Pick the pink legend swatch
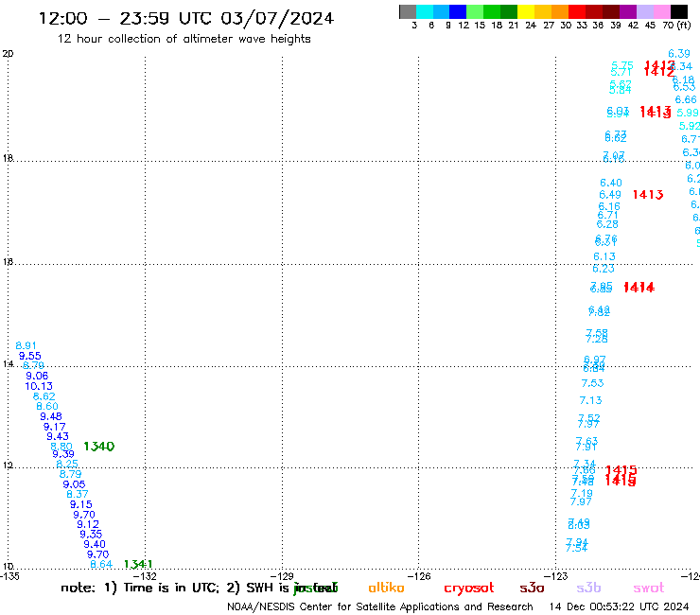 coord(662,12)
